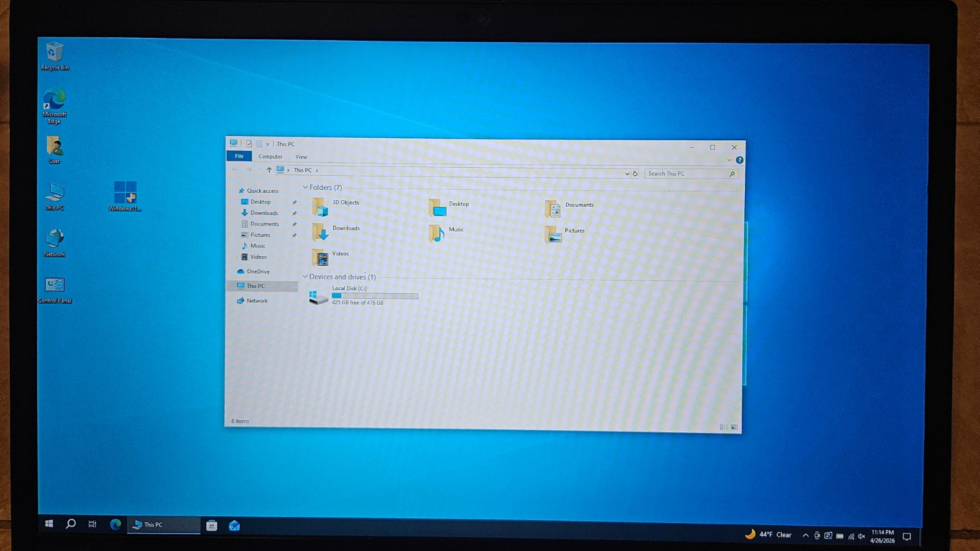The height and width of the screenshot is (551, 980).
Task: Click chevron after This PC in breadcrumb
Action: click(317, 170)
